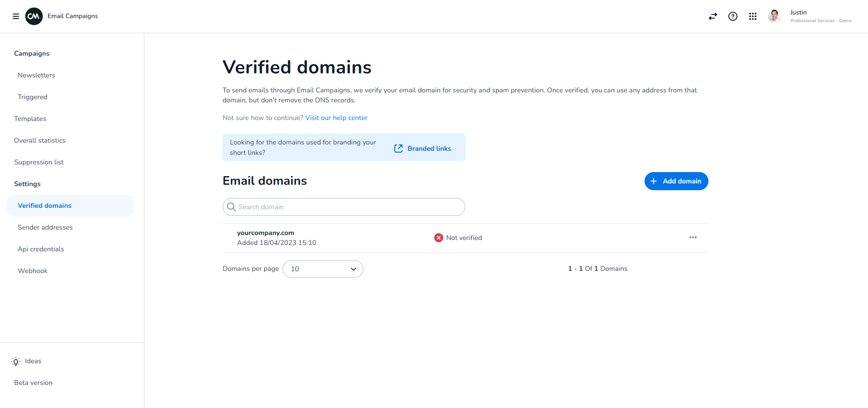Screen dimensions: 868x408
Task: Open the Domains per page dropdown
Action: point(323,269)
